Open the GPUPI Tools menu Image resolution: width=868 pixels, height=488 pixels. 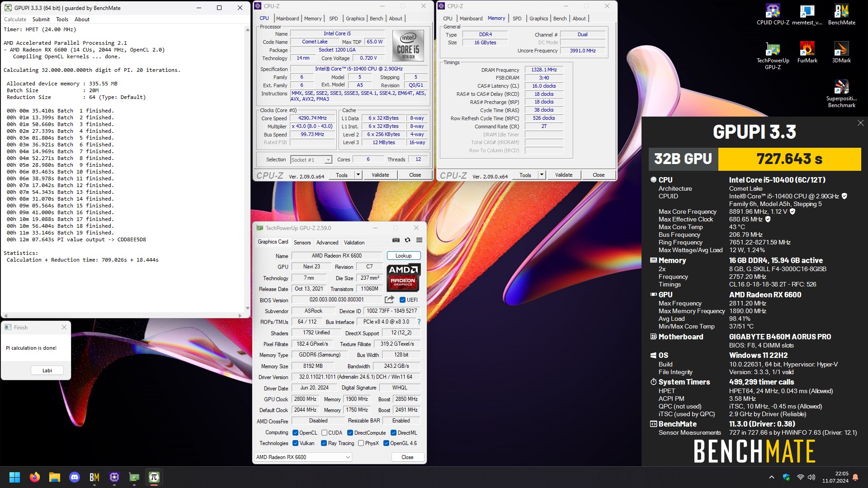(62, 19)
